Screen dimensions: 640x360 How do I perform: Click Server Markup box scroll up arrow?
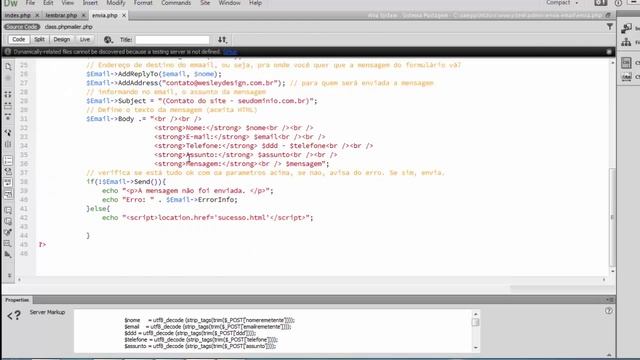click(476, 314)
